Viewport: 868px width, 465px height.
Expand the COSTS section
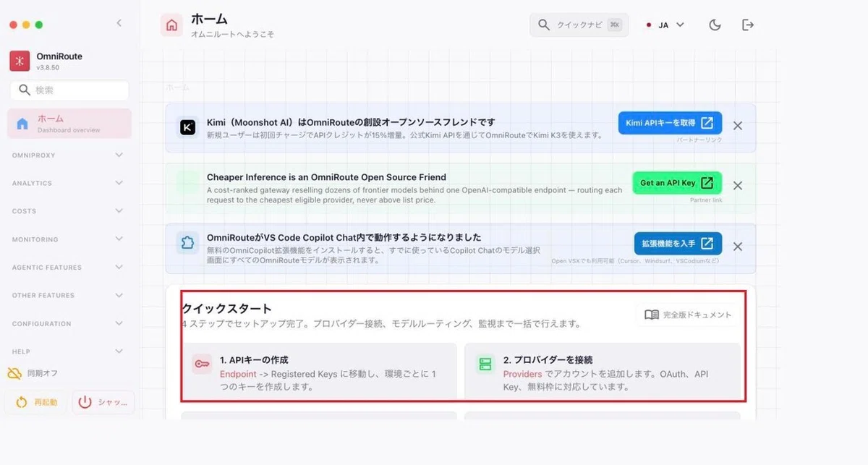[67, 211]
